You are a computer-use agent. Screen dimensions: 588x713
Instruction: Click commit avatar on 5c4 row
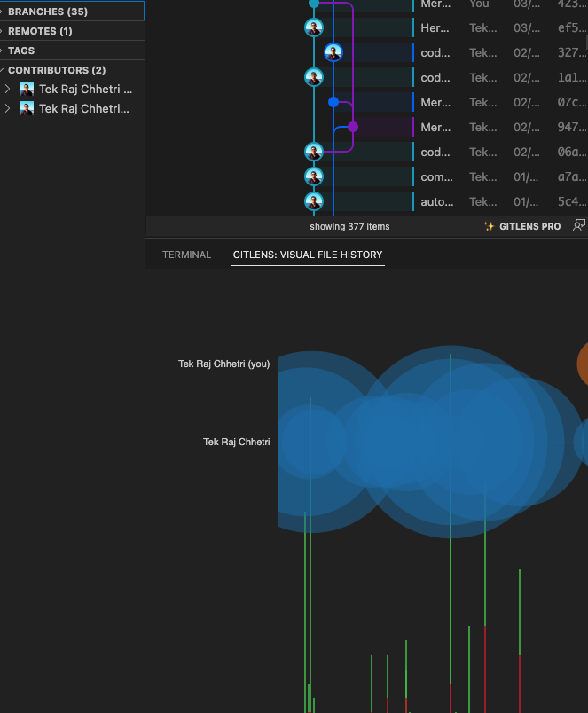314,201
